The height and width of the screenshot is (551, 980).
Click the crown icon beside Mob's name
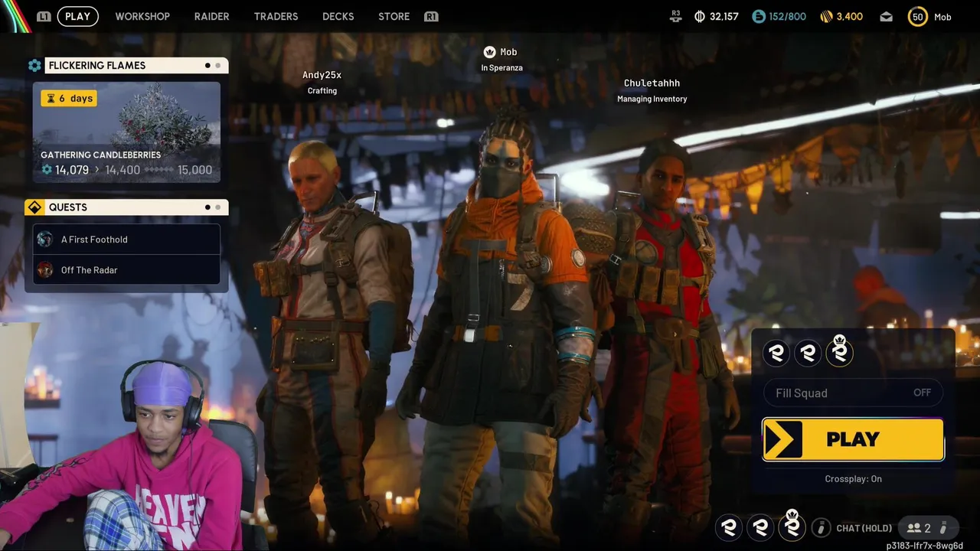(x=489, y=52)
